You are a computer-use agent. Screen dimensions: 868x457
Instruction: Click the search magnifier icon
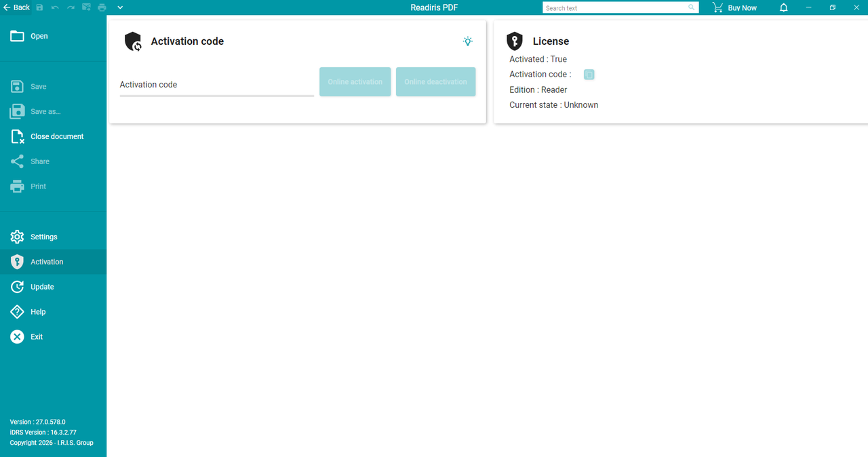coord(692,7)
